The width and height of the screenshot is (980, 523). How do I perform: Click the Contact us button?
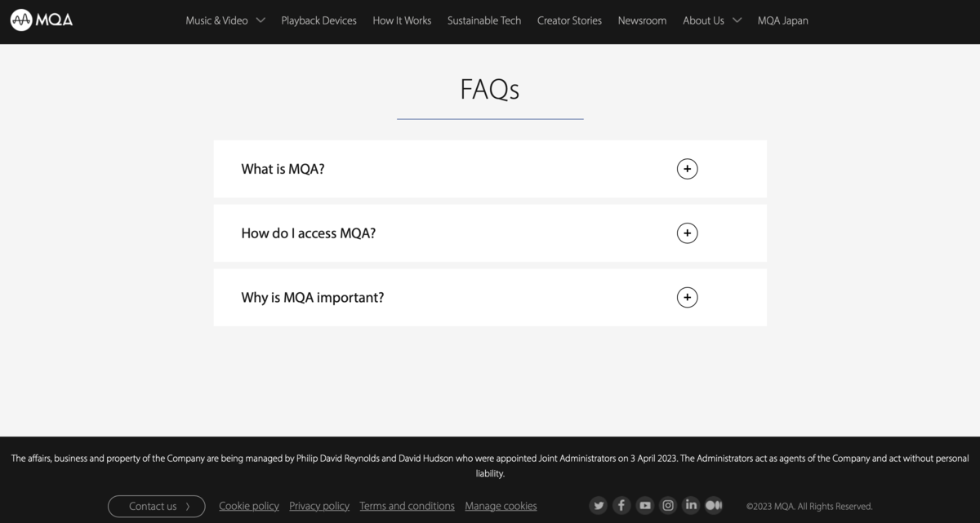[x=157, y=506]
